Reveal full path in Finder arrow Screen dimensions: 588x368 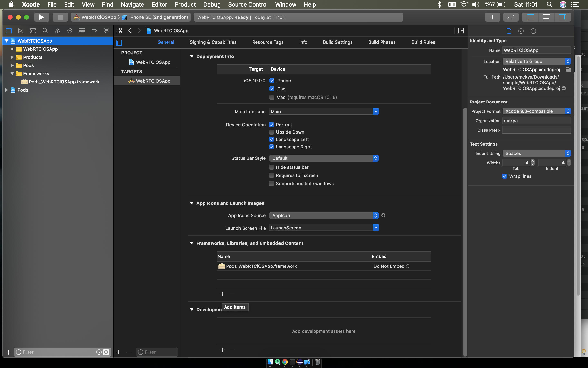564,88
